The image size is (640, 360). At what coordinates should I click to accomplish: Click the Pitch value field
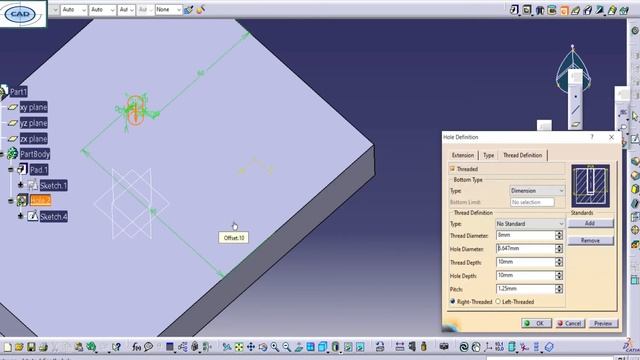point(525,289)
